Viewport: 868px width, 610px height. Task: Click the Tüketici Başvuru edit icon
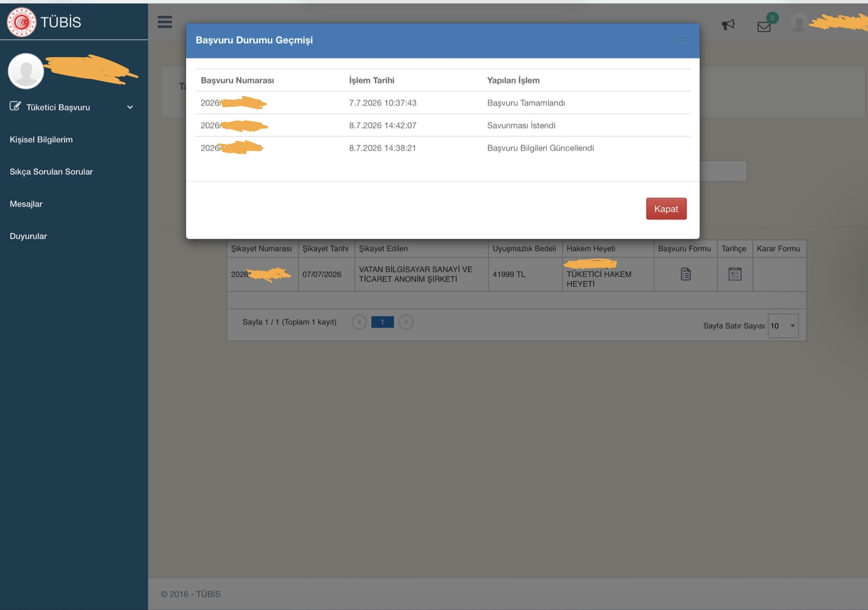click(x=15, y=106)
